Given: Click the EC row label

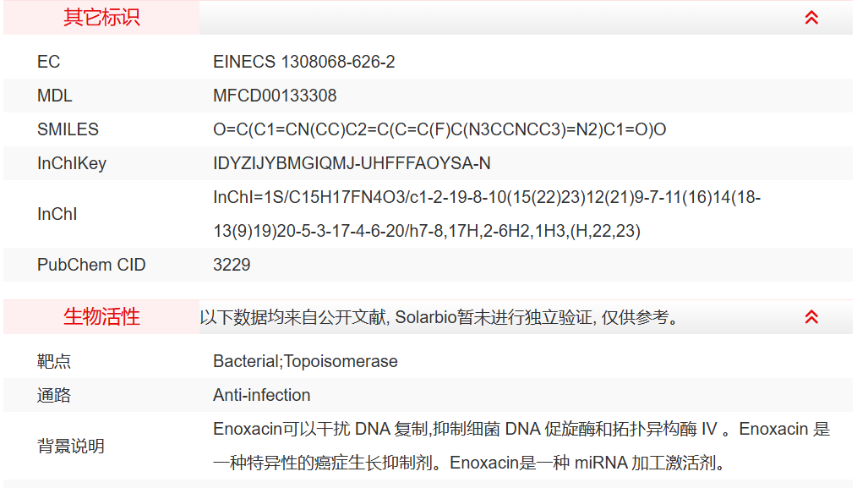Looking at the screenshot, I should coord(49,62).
